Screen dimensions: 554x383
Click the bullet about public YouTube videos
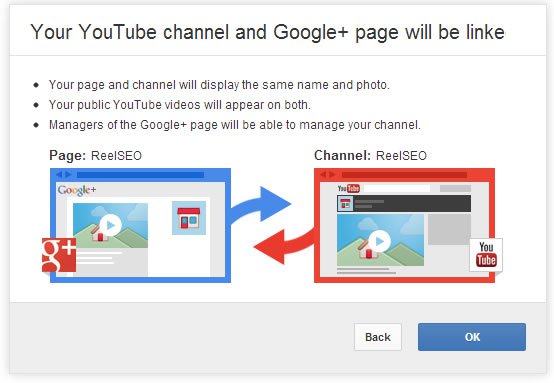tap(179, 105)
